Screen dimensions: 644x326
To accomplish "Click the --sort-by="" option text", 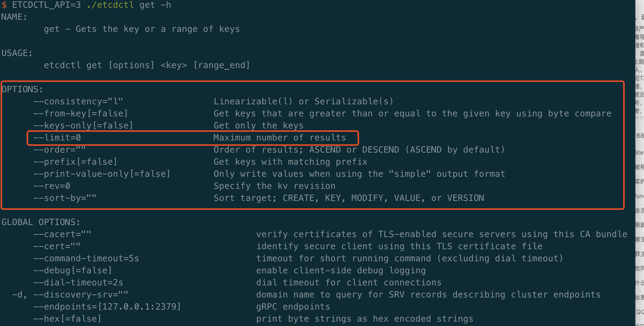I will click(65, 198).
